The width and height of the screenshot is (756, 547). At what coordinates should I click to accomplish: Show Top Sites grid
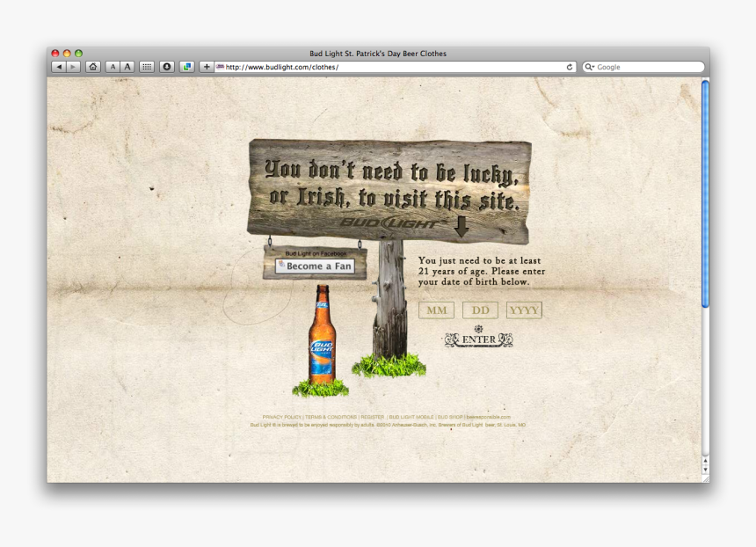click(x=147, y=67)
